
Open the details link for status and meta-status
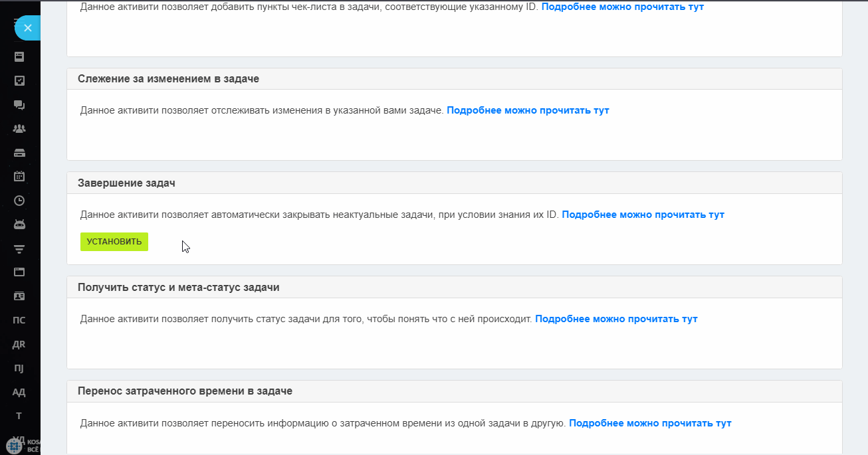[616, 319]
